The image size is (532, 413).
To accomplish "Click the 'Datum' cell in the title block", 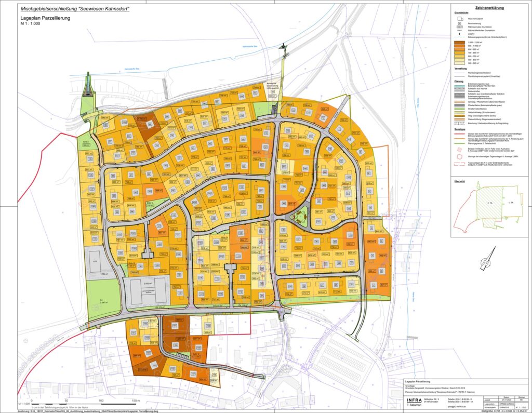I will (x=506, y=397).
